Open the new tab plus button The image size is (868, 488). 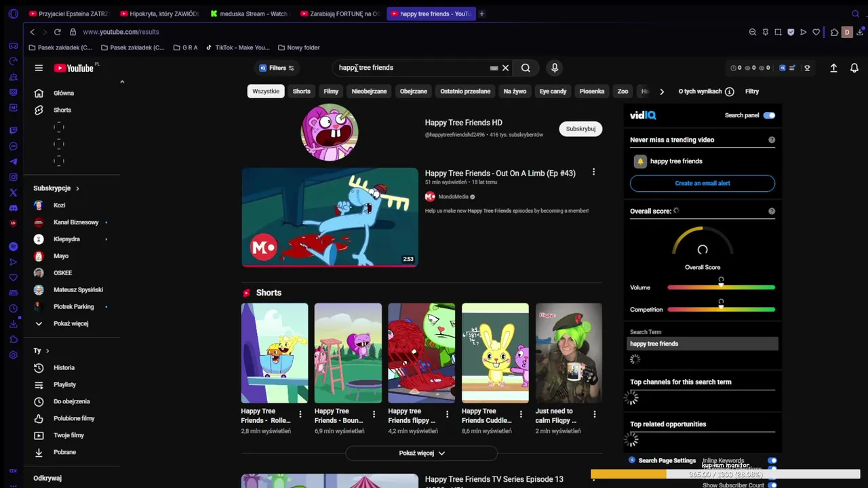tap(481, 14)
